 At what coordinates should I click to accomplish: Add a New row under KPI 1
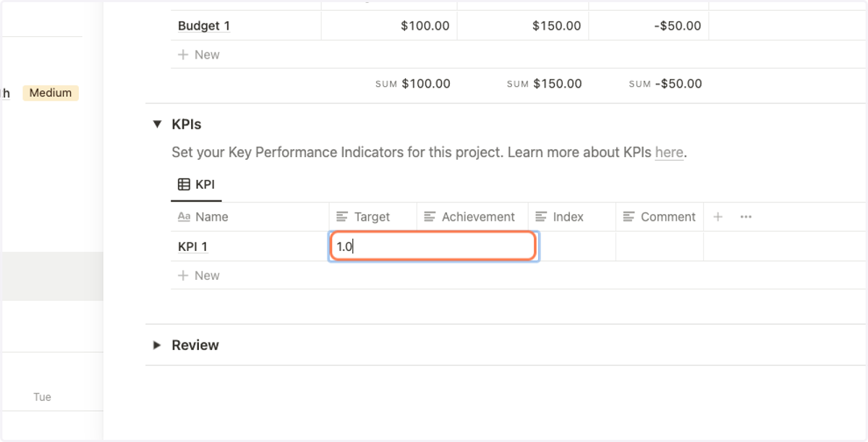pyautogui.click(x=198, y=276)
